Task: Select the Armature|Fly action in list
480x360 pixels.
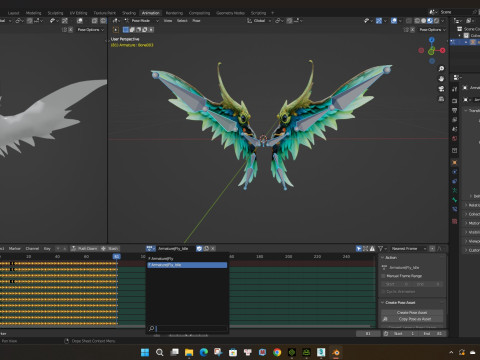Action: [x=187, y=259]
